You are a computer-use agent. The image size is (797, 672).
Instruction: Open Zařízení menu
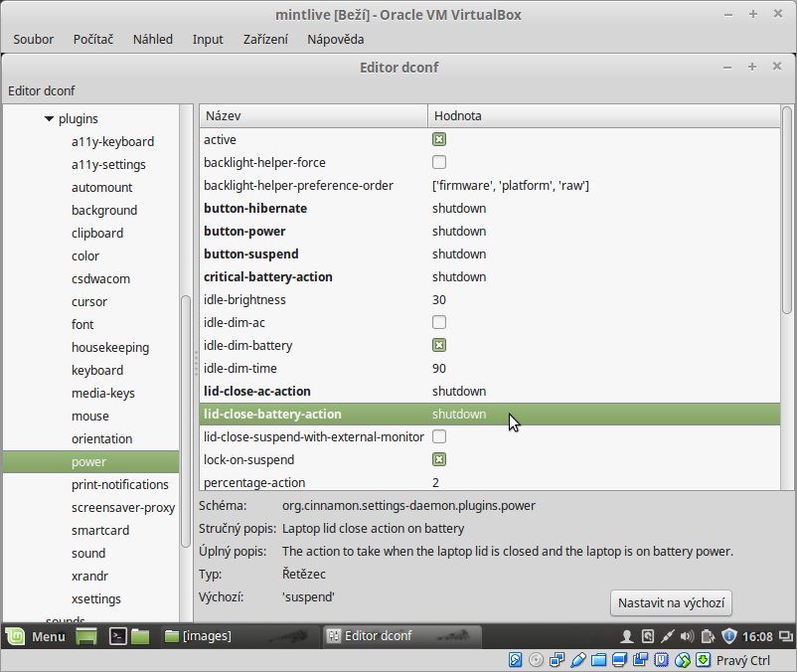pyautogui.click(x=265, y=39)
